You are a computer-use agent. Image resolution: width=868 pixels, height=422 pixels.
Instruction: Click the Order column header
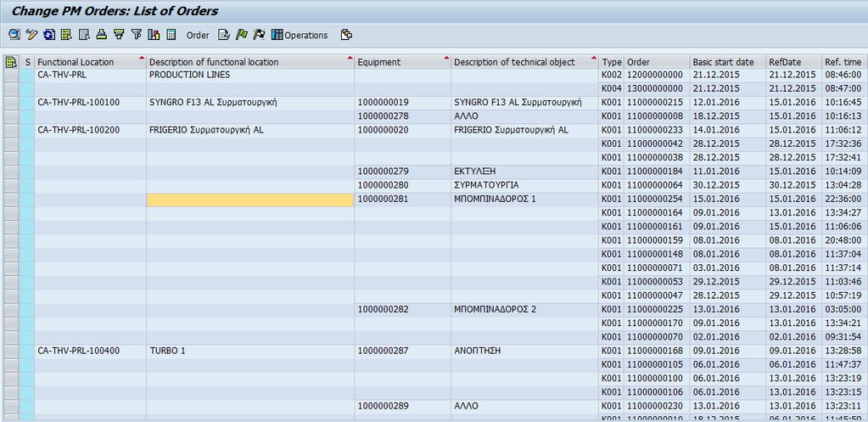657,62
